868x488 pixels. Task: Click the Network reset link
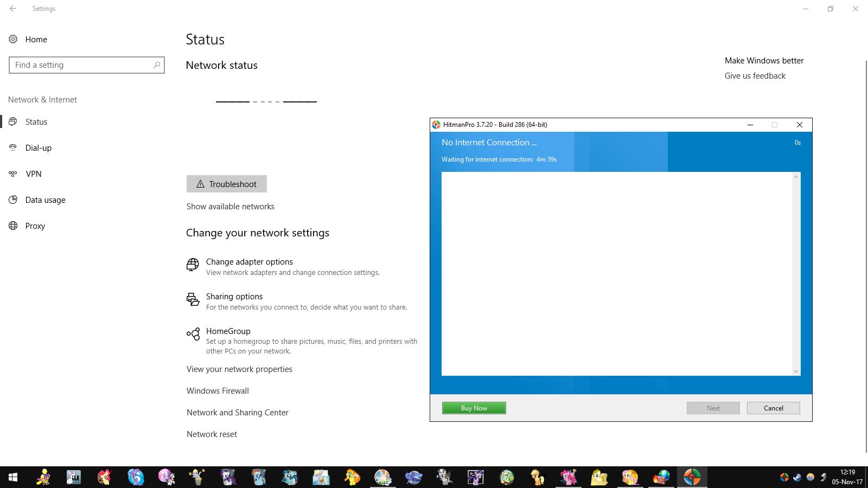[212, 434]
